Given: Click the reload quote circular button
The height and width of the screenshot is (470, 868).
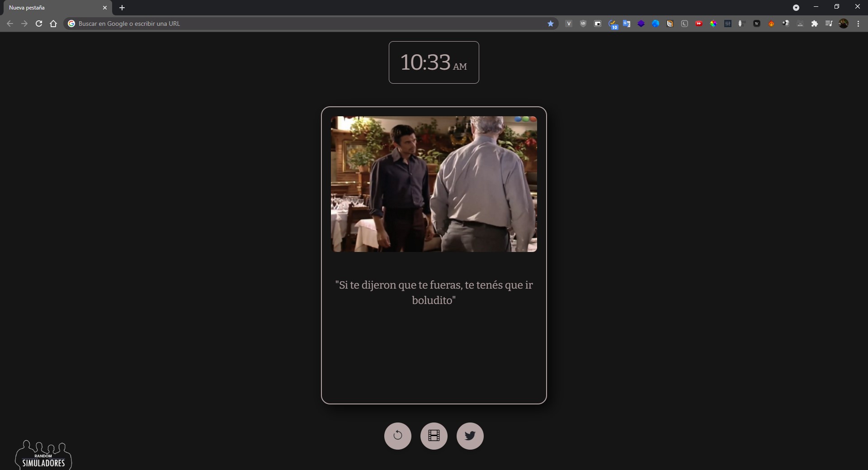Looking at the screenshot, I should click(x=397, y=436).
